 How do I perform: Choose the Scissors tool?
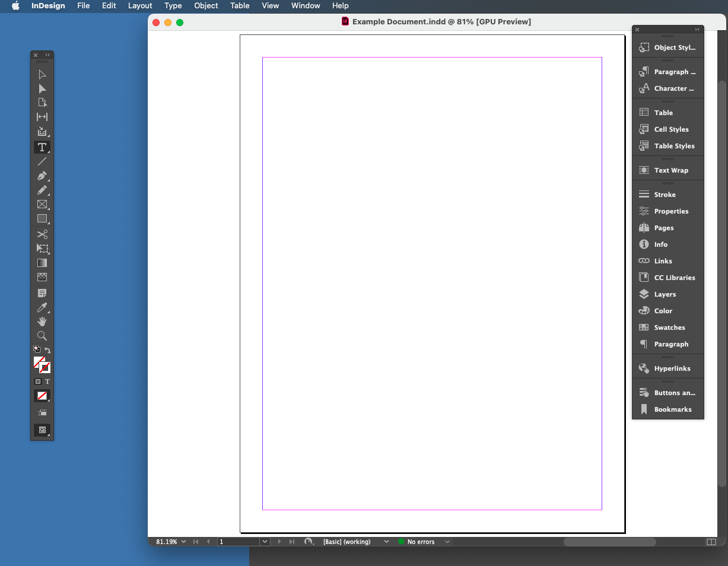click(42, 234)
